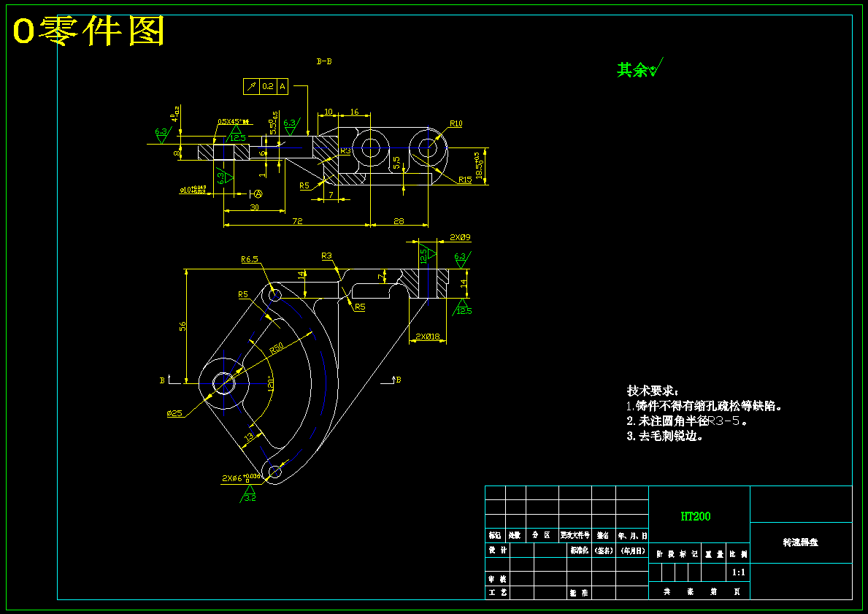Click the '30' horizontal dimension
The width and height of the screenshot is (868, 614).
click(255, 207)
